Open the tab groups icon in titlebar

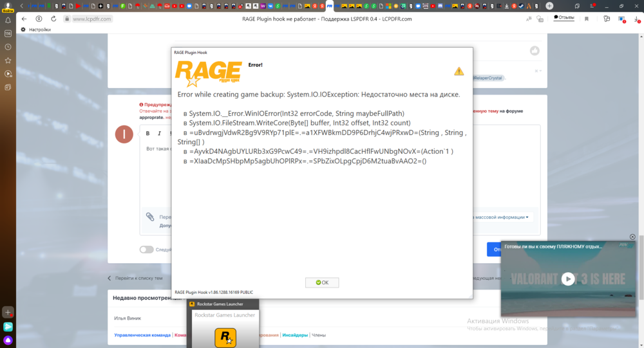577,6
